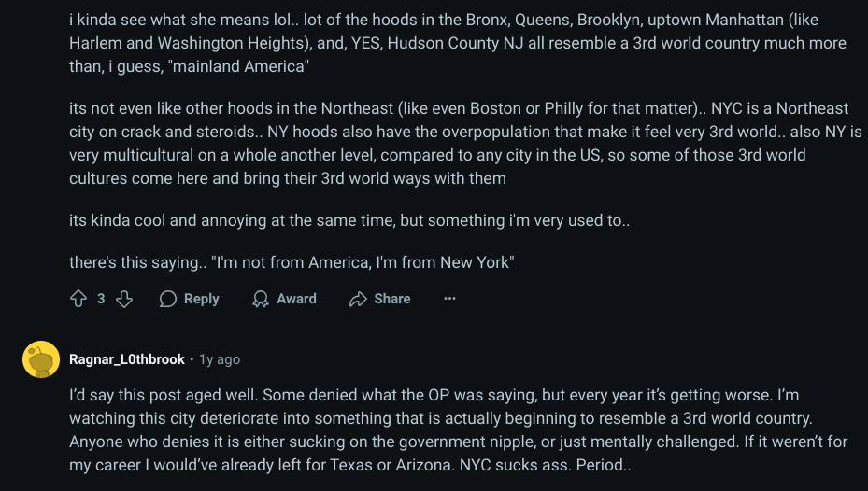Click the Reply button label
Viewport: 868px width, 491px height.
tap(202, 299)
